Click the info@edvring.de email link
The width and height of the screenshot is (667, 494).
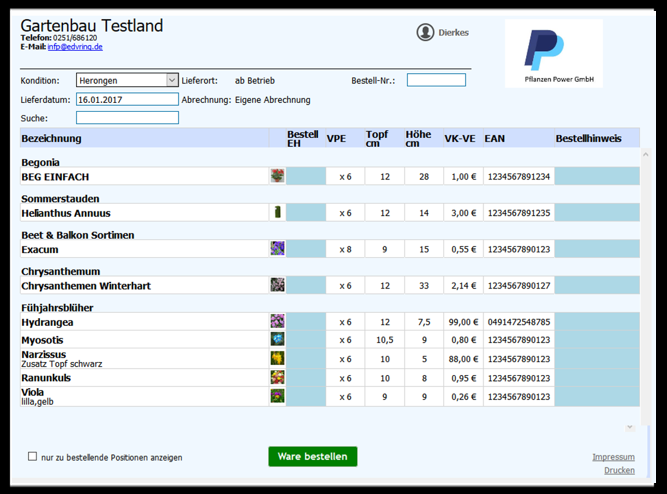(75, 46)
